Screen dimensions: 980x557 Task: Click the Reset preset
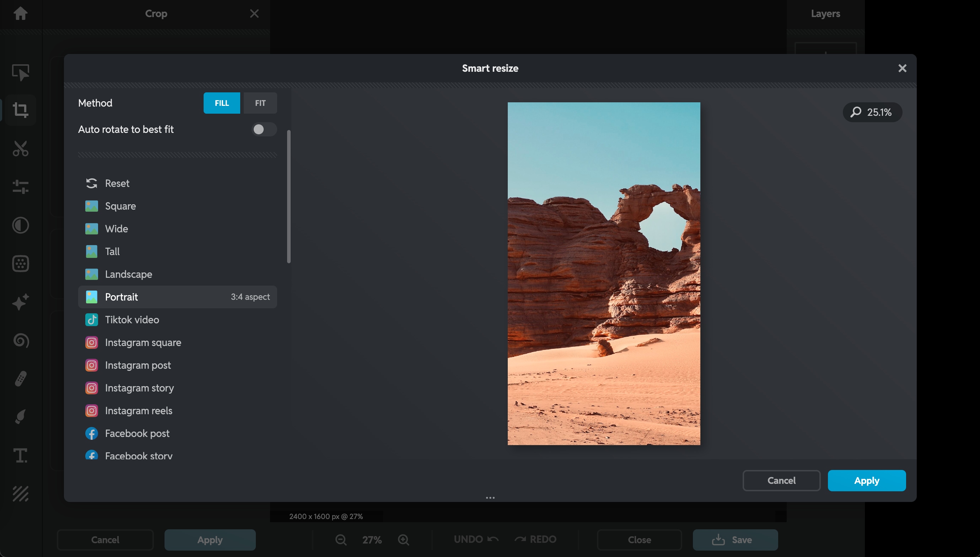coord(177,183)
